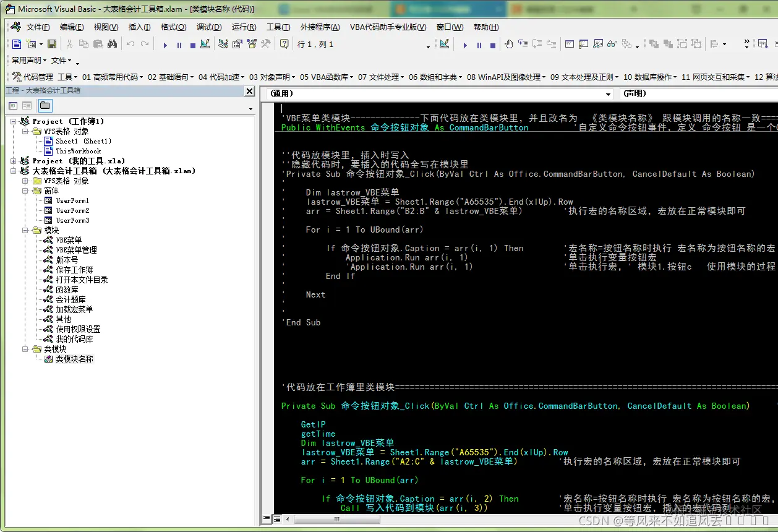Click View Code icon in Project panel
The image size is (778, 532).
(x=13, y=106)
